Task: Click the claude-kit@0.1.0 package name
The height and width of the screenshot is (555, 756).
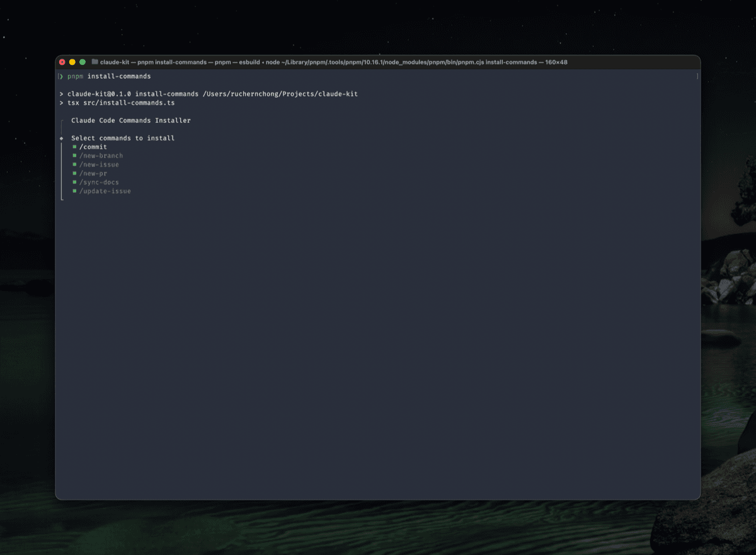Action: tap(99, 94)
